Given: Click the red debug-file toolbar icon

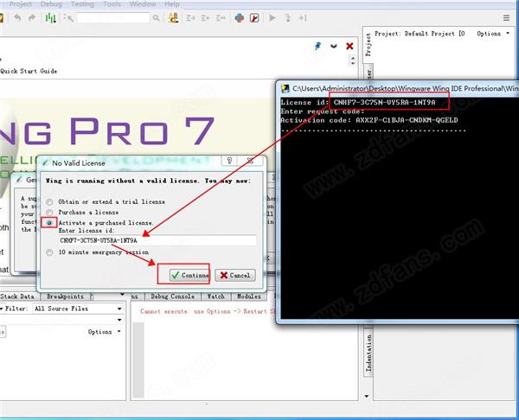Looking at the screenshot, I should pyautogui.click(x=254, y=18).
